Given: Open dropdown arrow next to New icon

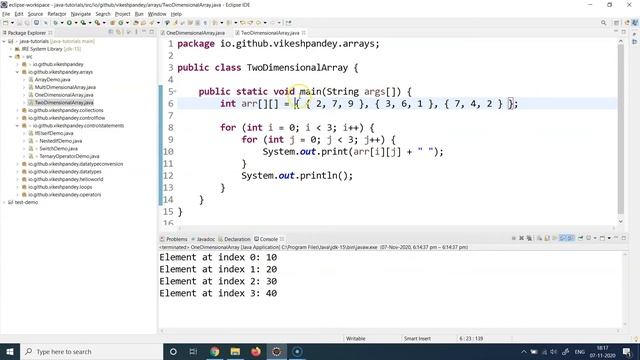Looking at the screenshot, I should point(12,22).
